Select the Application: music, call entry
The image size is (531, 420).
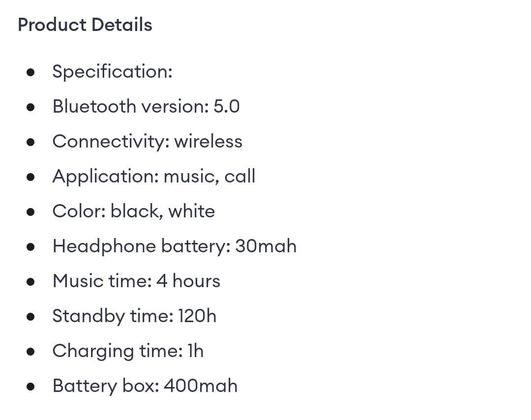[153, 176]
